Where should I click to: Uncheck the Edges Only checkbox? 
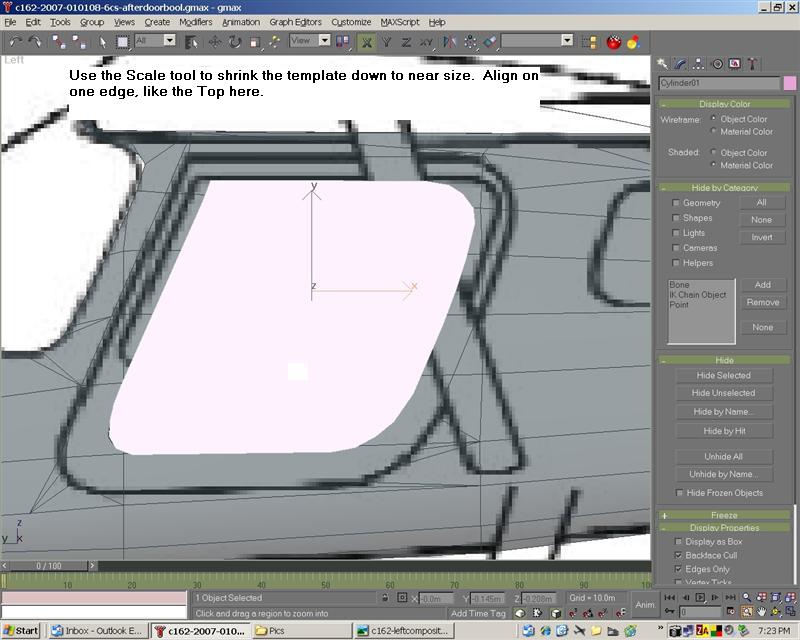(679, 569)
